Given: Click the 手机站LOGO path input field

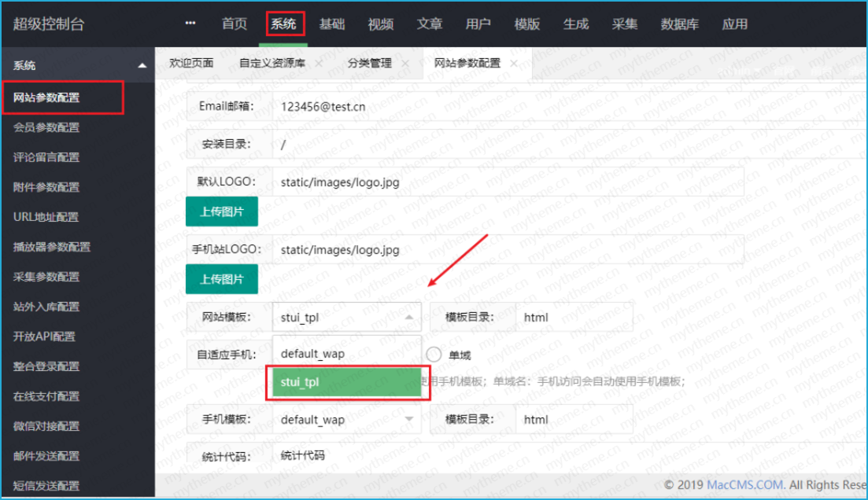Looking at the screenshot, I should pos(508,249).
